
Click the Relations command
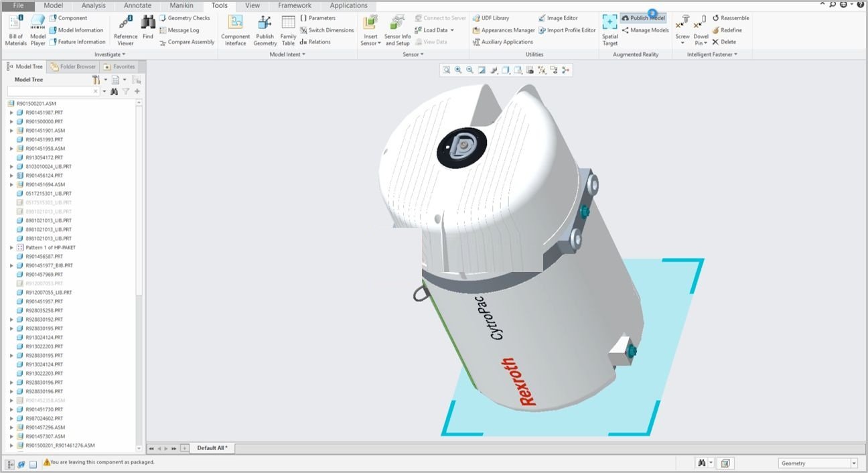315,42
